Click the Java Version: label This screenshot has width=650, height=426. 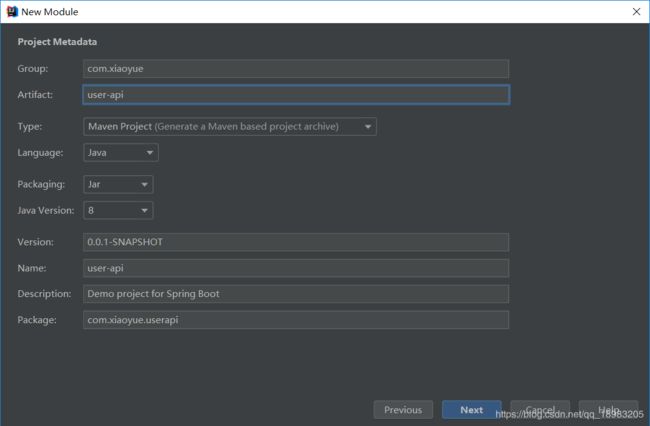pos(46,211)
